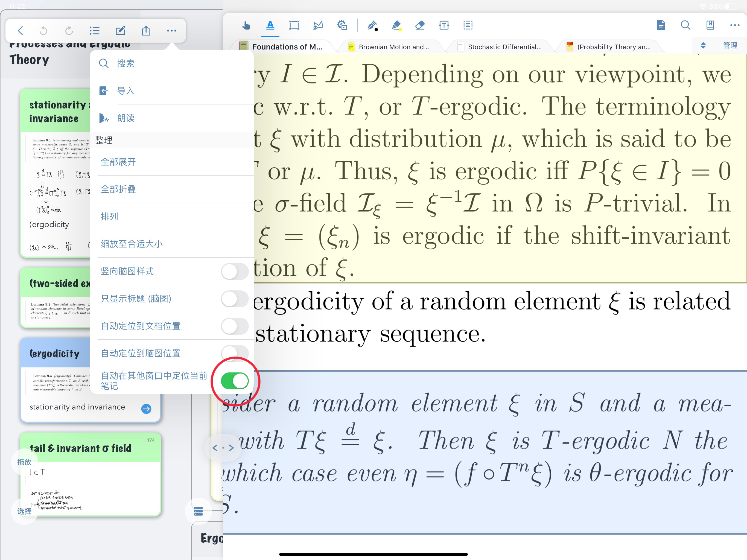Open document search magnifier
The image size is (747, 560).
point(685,25)
